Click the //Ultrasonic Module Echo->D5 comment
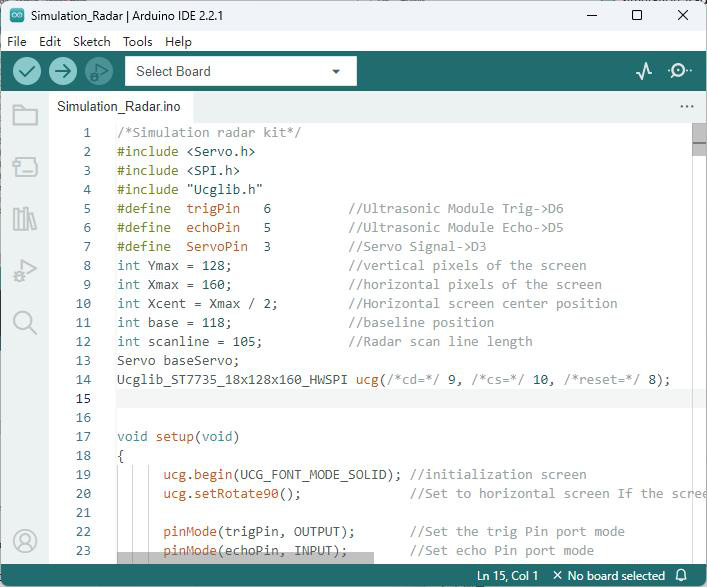Image resolution: width=707 pixels, height=587 pixels. pyautogui.click(x=455, y=228)
